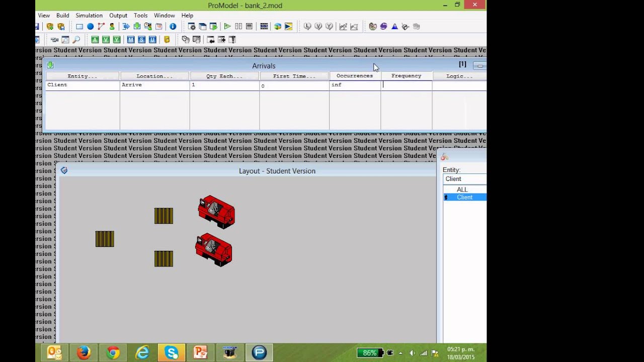The width and height of the screenshot is (644, 362).
Task: Select the lower red machine in Layout
Action: (x=214, y=249)
